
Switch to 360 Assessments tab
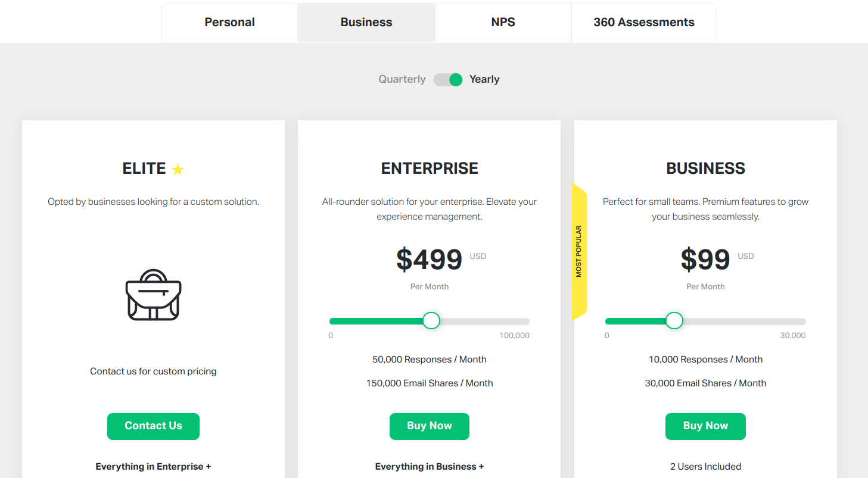[643, 23]
